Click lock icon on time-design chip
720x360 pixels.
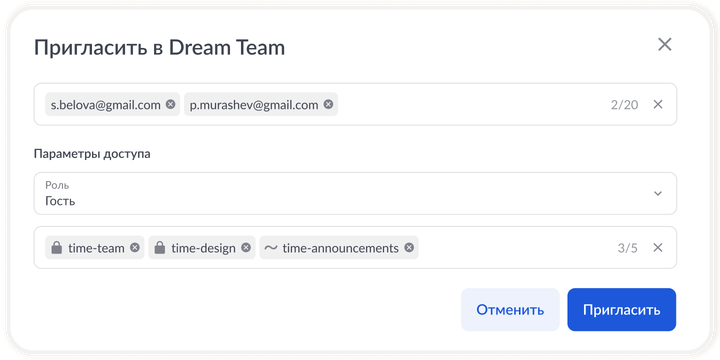pyautogui.click(x=160, y=248)
